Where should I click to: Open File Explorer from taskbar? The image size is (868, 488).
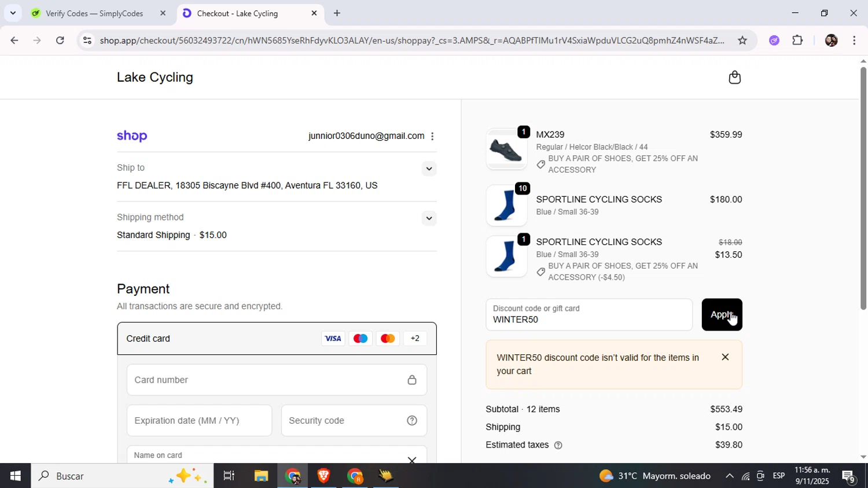(261, 476)
